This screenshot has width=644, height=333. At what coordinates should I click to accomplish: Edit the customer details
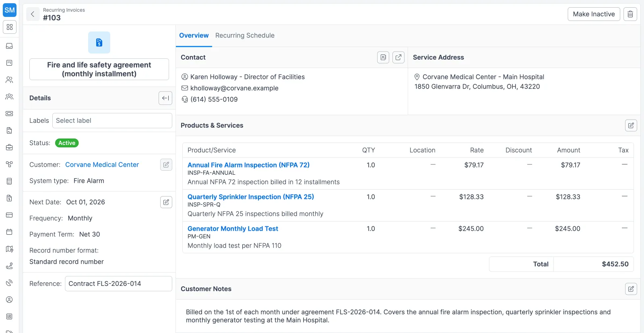click(166, 165)
